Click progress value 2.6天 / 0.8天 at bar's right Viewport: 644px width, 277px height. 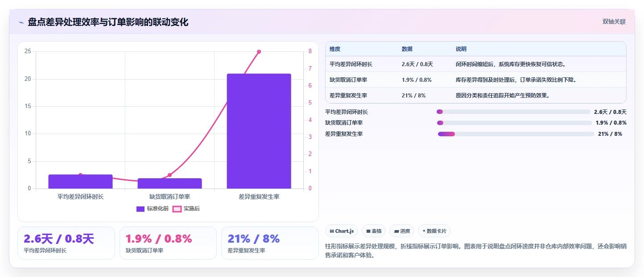pyautogui.click(x=610, y=112)
